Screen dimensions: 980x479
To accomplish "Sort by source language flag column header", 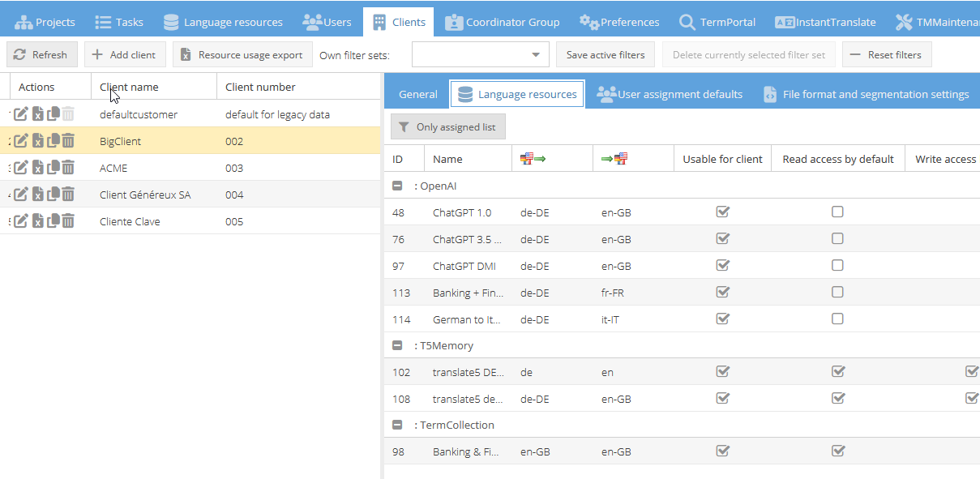I will [x=552, y=159].
